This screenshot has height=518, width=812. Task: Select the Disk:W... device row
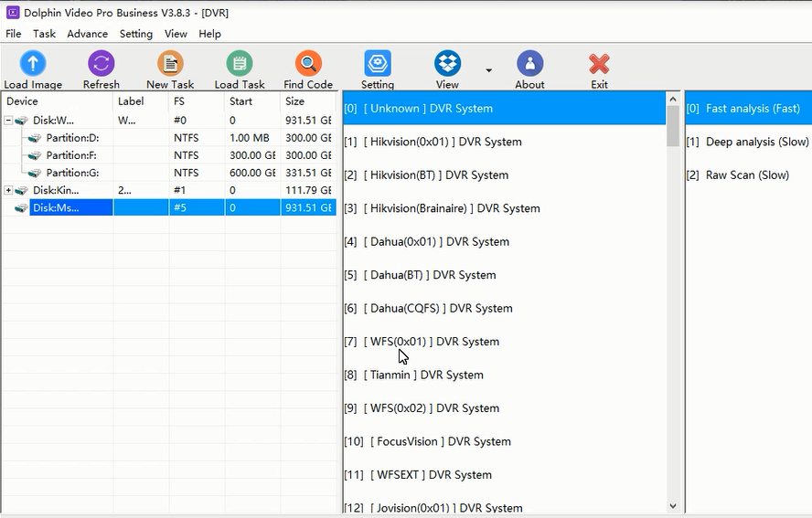(x=169, y=121)
